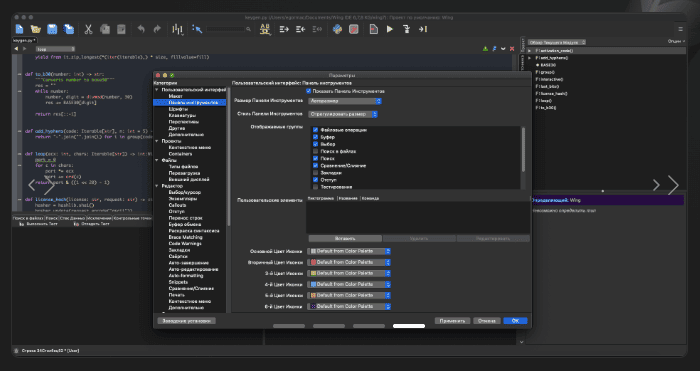Click the Step Into debug icon
Image resolution: width=700 pixels, height=371 pixels.
pos(406,29)
